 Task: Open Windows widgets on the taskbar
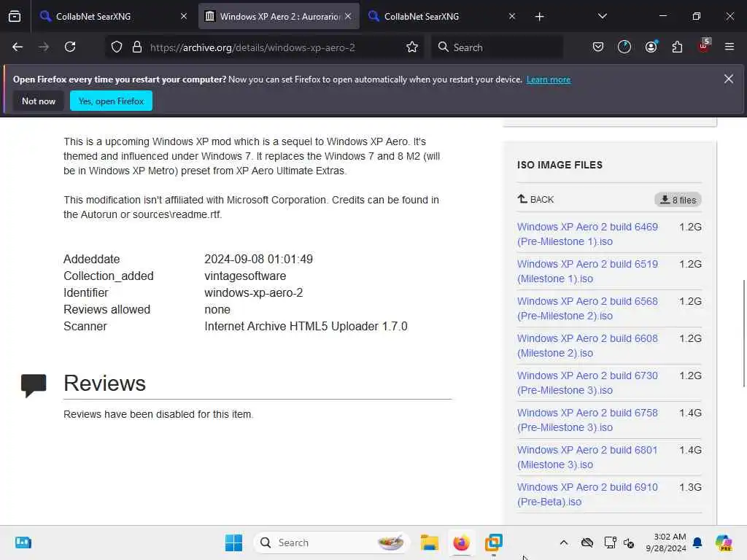pos(23,542)
